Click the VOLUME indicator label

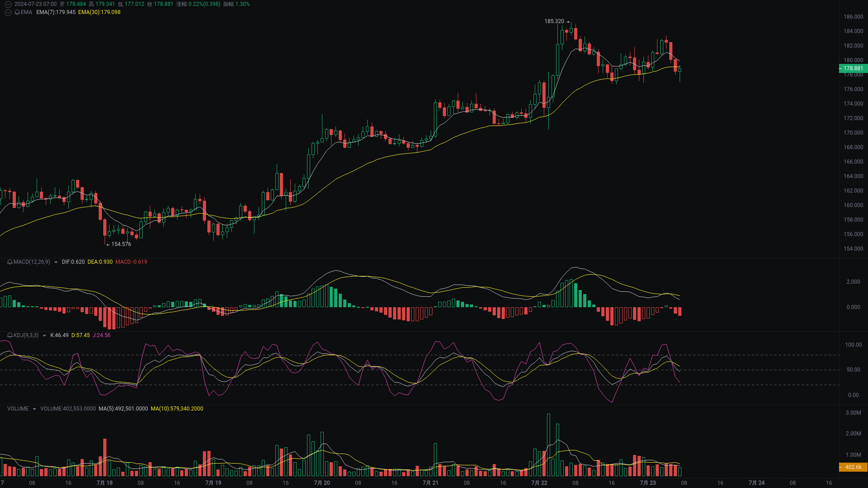[x=18, y=409]
